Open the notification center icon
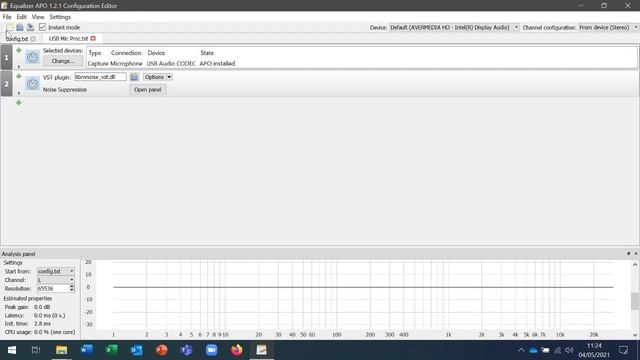 click(x=623, y=350)
